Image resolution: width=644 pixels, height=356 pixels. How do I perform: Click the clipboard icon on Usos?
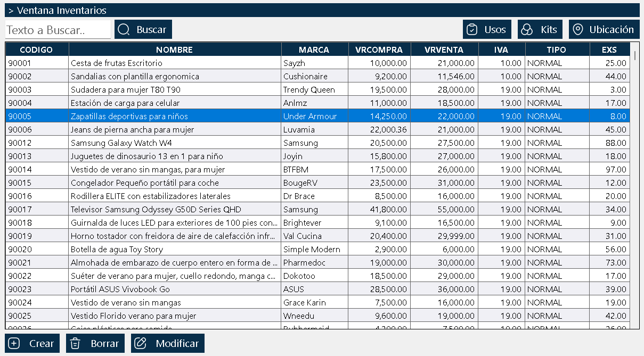(x=472, y=30)
